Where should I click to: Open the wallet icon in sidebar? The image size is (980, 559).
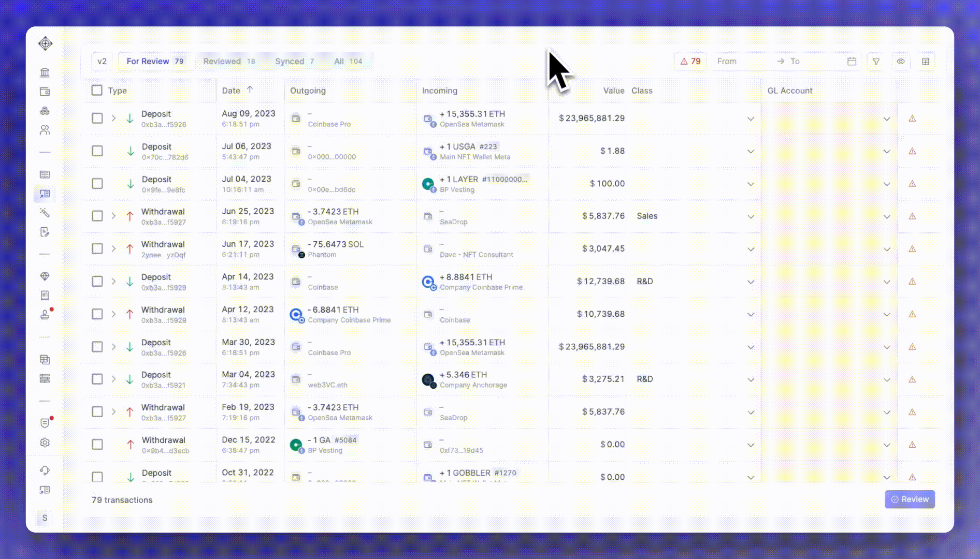pyautogui.click(x=45, y=92)
